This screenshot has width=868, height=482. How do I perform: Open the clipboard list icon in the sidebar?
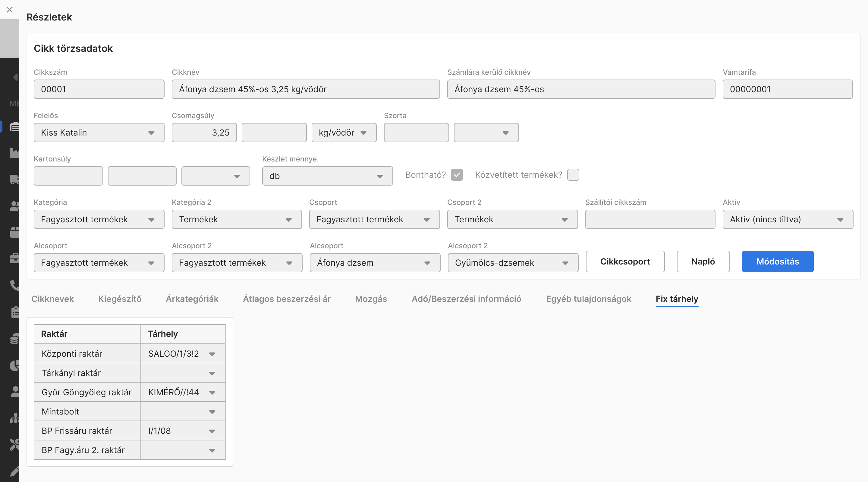point(15,312)
